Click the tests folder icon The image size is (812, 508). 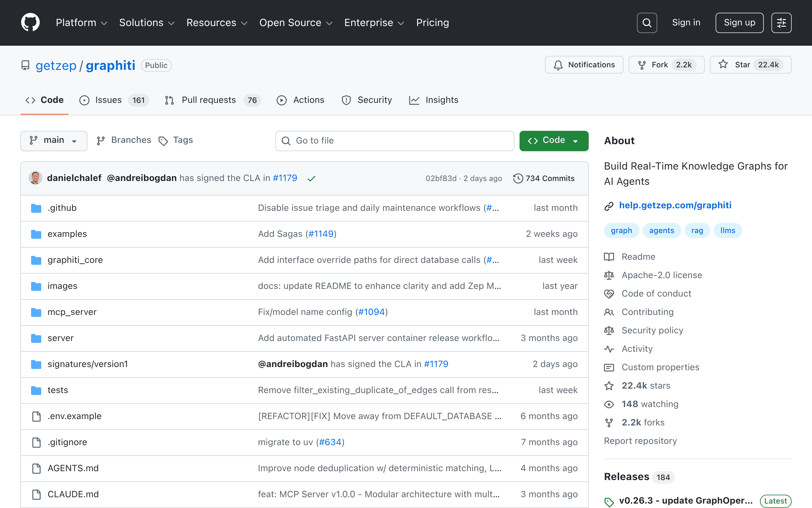(36, 391)
